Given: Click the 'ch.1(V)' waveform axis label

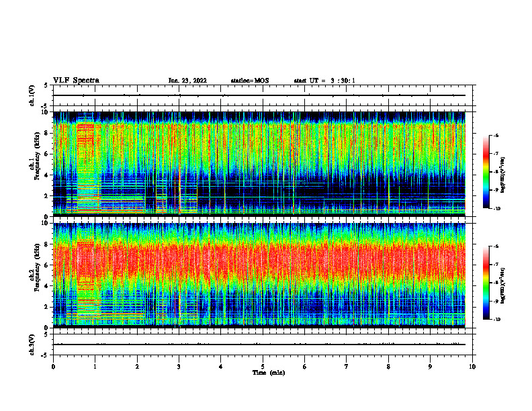Looking at the screenshot, I should click(32, 95).
